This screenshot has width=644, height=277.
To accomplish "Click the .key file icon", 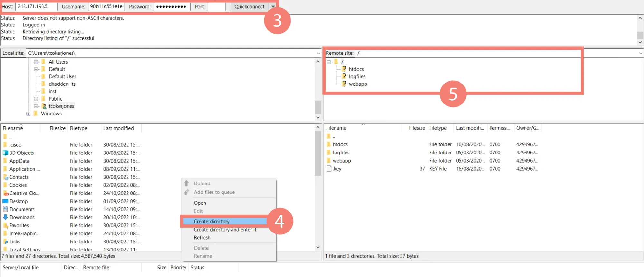I will pos(329,168).
